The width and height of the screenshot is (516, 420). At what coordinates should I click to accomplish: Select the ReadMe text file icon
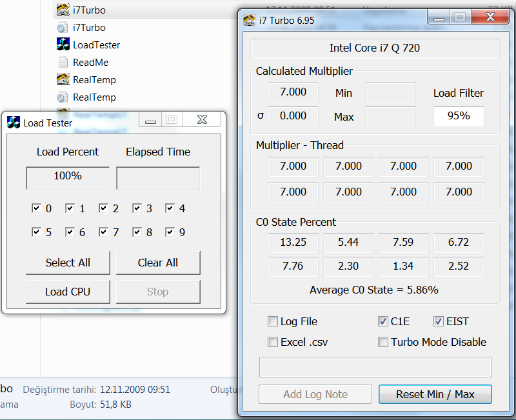coord(63,62)
